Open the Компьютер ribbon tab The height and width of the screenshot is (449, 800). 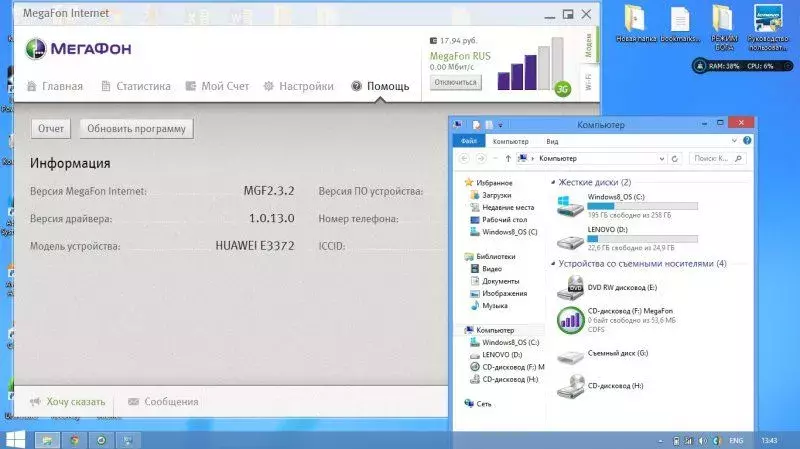click(x=510, y=141)
